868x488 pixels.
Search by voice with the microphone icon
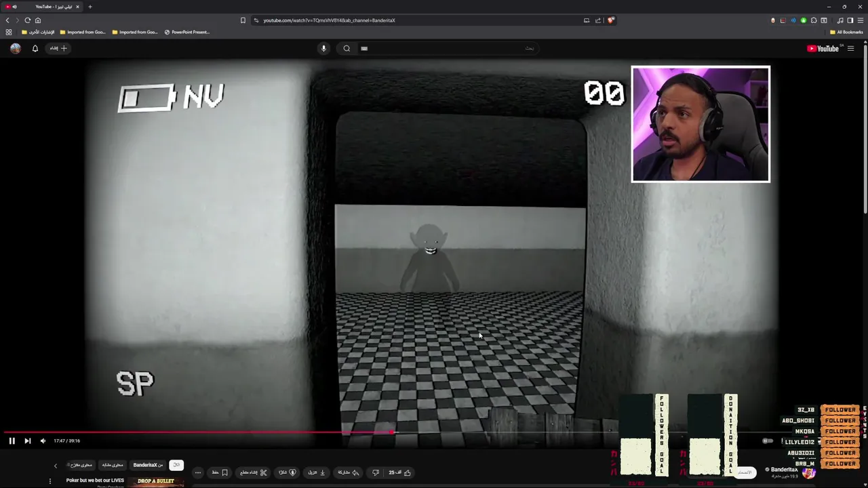coord(323,48)
